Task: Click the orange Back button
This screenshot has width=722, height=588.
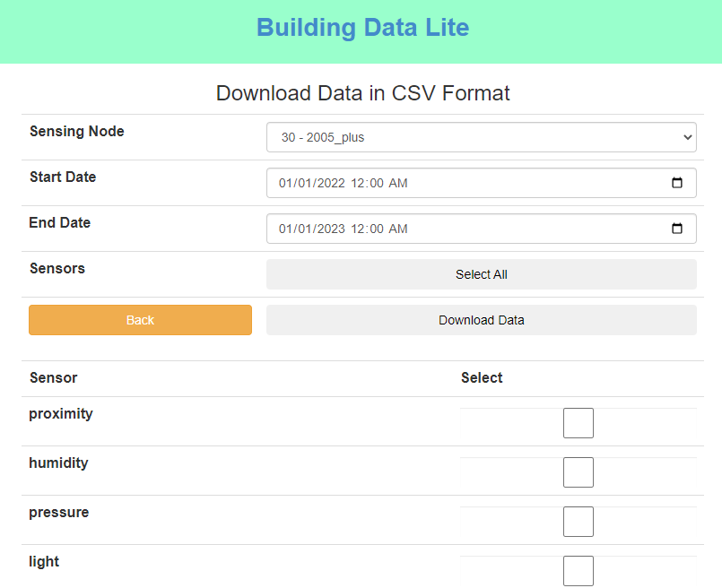Action: [x=140, y=320]
